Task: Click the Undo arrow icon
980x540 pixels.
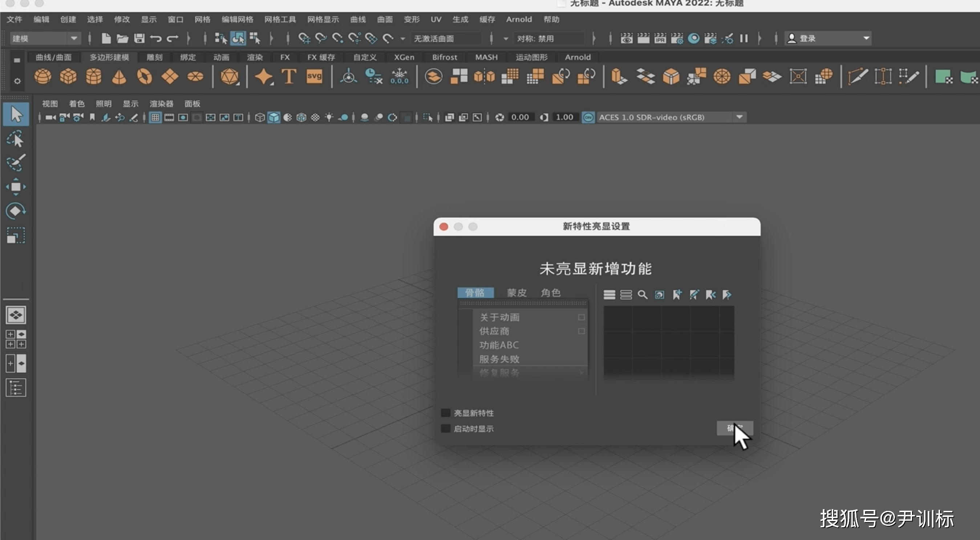Action: click(x=155, y=39)
